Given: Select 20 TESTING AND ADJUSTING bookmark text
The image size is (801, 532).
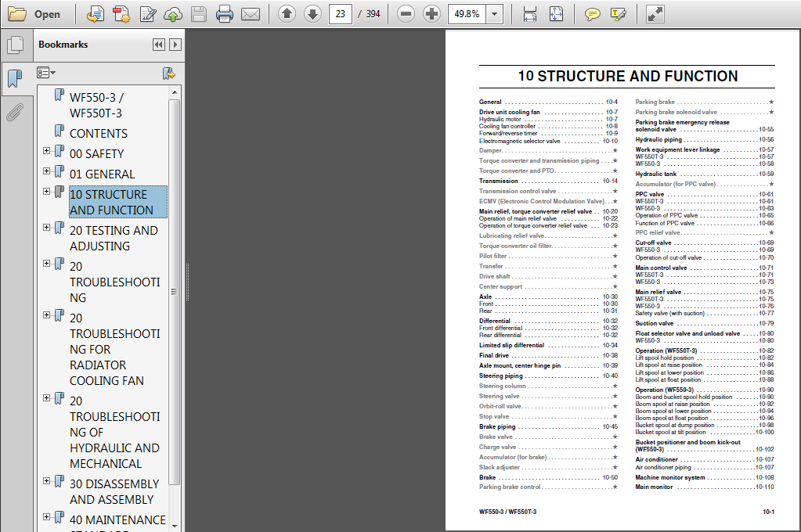Looking at the screenshot, I should (x=114, y=238).
